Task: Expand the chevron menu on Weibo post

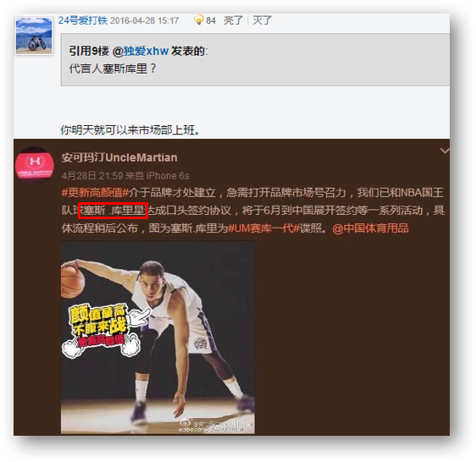Action: pos(445,151)
